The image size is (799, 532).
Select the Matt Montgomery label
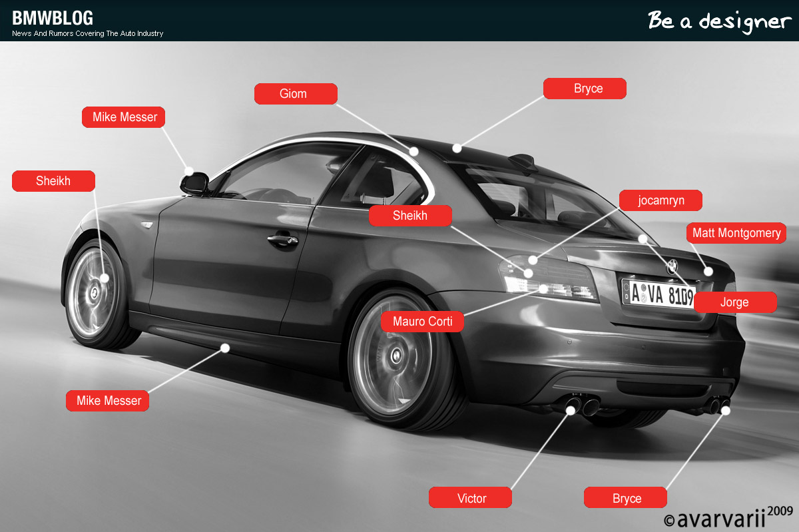pyautogui.click(x=736, y=233)
